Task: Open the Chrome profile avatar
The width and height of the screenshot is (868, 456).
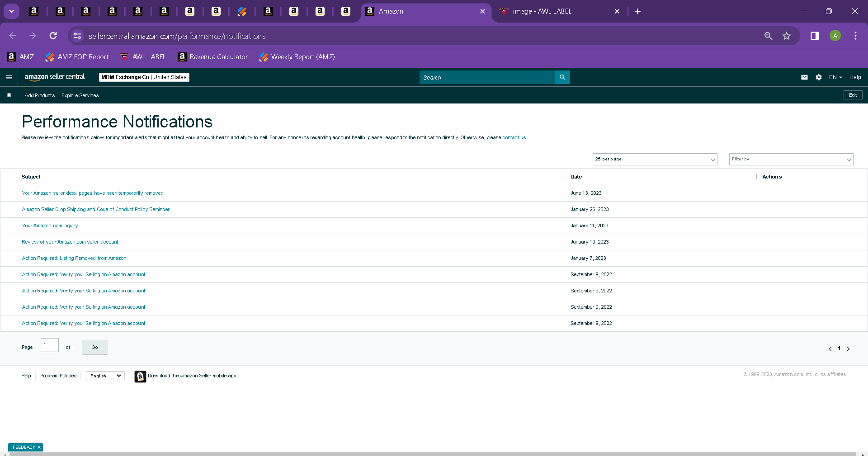Action: (x=835, y=36)
